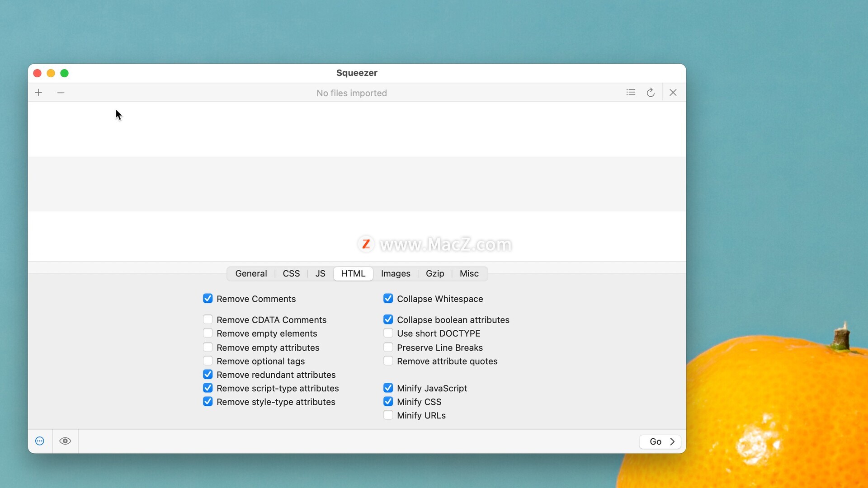Enable Minify URLs checkbox

[388, 415]
